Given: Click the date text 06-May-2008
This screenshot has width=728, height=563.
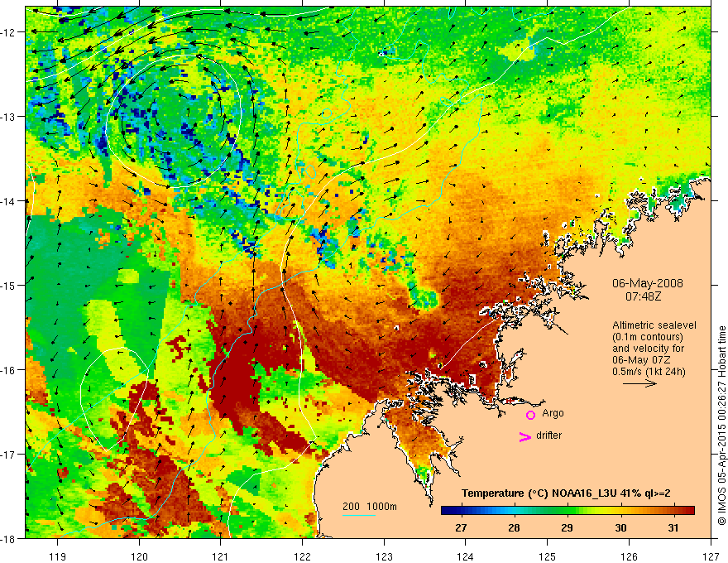Looking at the screenshot, I should pos(647,283).
